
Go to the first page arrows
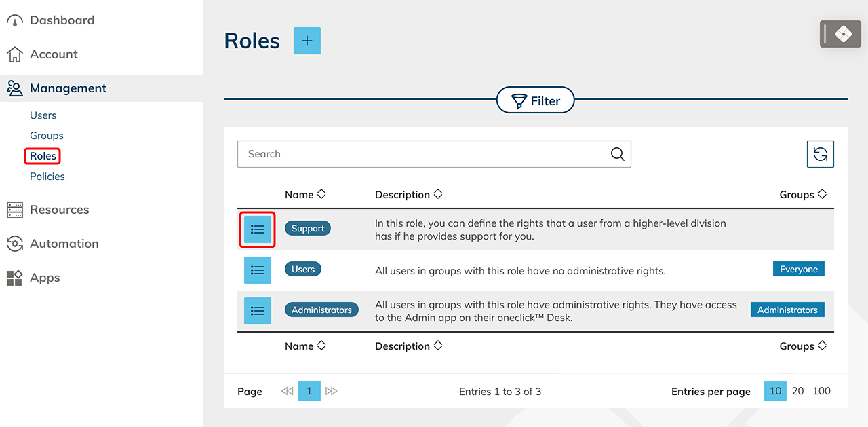click(287, 391)
